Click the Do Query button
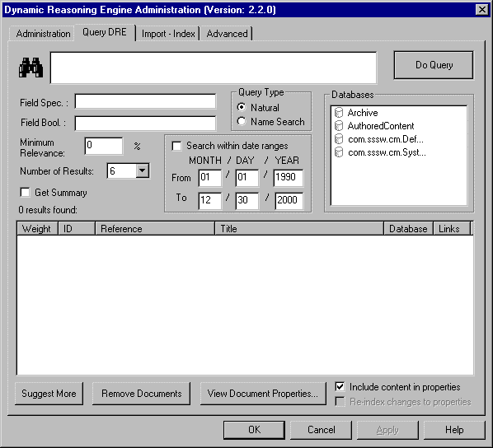493x448 pixels. (x=434, y=65)
